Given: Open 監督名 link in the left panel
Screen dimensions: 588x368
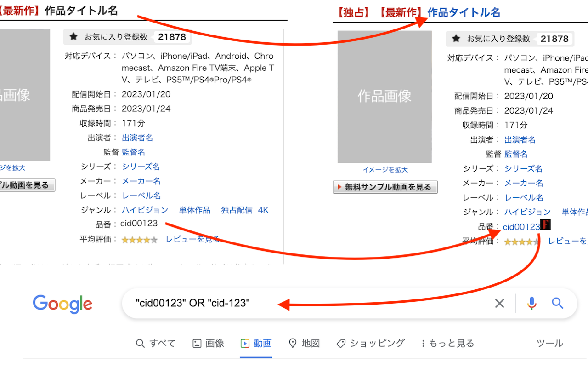Looking at the screenshot, I should coord(133,152).
